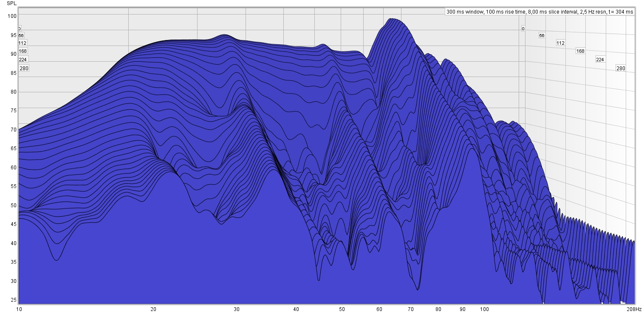Click the 224 ms time label on left side
This screenshot has width=644, height=314.
[x=23, y=60]
